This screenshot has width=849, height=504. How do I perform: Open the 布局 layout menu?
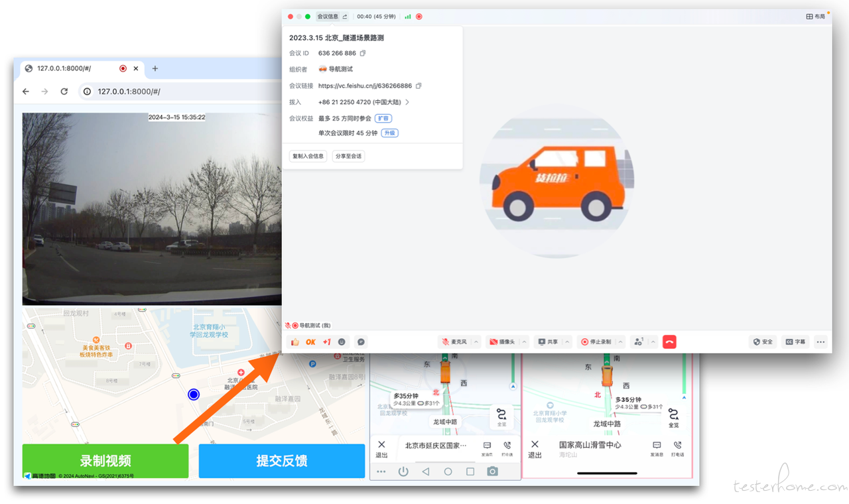[816, 17]
